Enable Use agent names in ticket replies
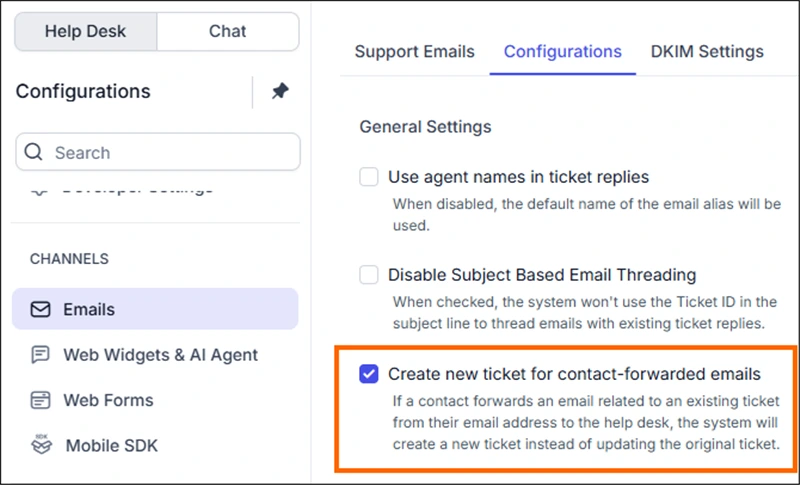The width and height of the screenshot is (800, 485). coord(369,177)
